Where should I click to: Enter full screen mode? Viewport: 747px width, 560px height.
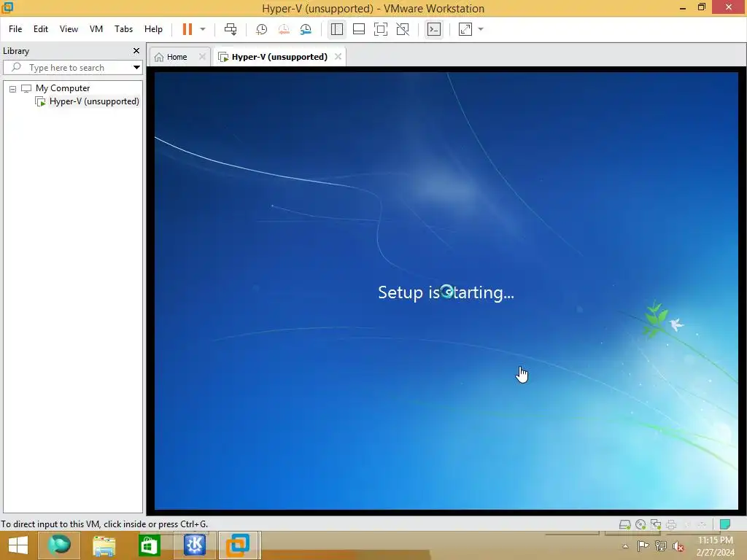[381, 29]
